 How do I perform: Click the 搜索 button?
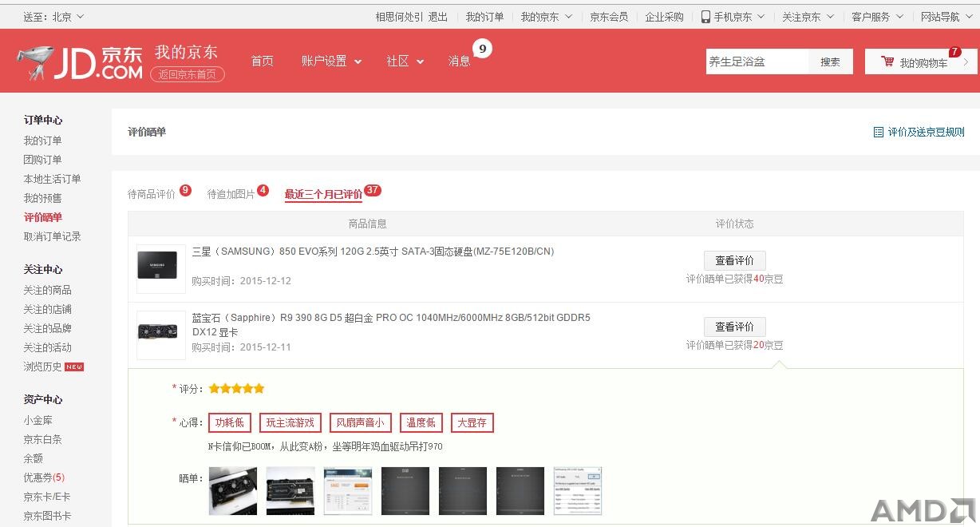831,61
